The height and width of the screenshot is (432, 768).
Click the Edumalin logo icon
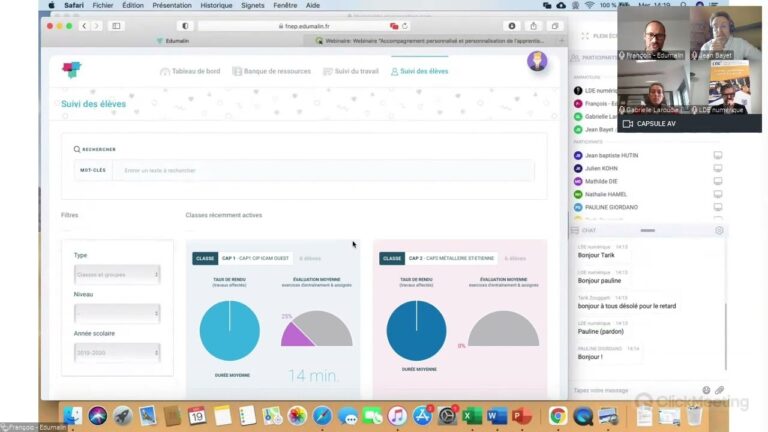tap(71, 70)
